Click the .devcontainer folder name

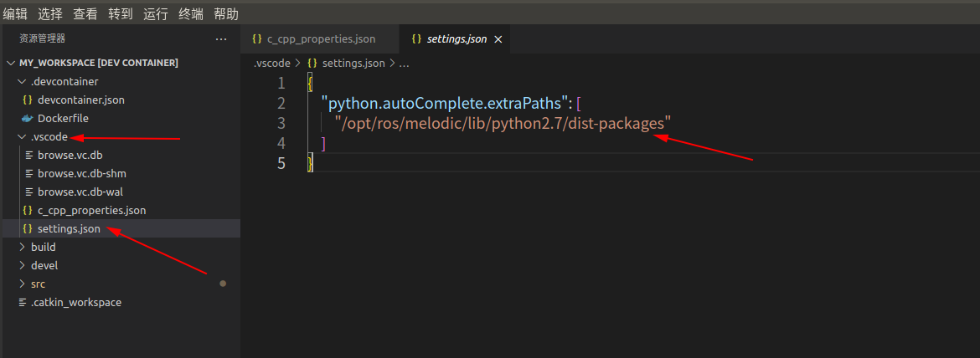point(64,82)
